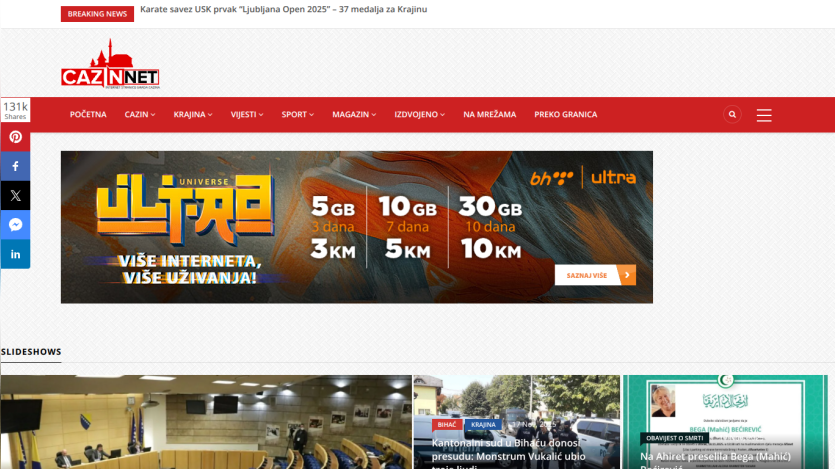Click SAZNAJ VIŠE banner button
The image size is (835, 469).
tap(595, 275)
